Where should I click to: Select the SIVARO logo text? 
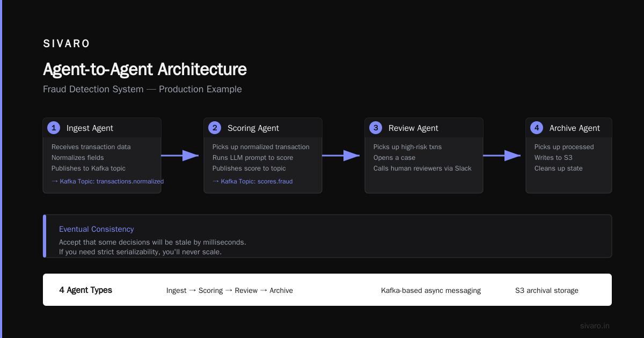(x=67, y=44)
